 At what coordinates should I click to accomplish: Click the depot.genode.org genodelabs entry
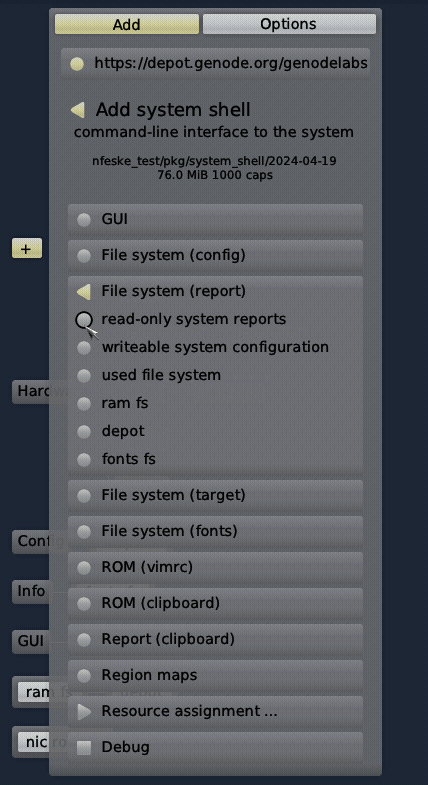(215, 64)
